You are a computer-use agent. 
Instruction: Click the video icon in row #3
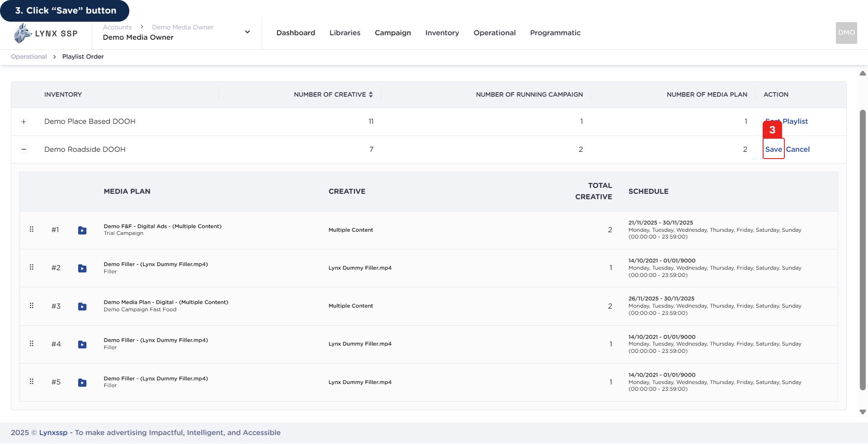point(82,306)
